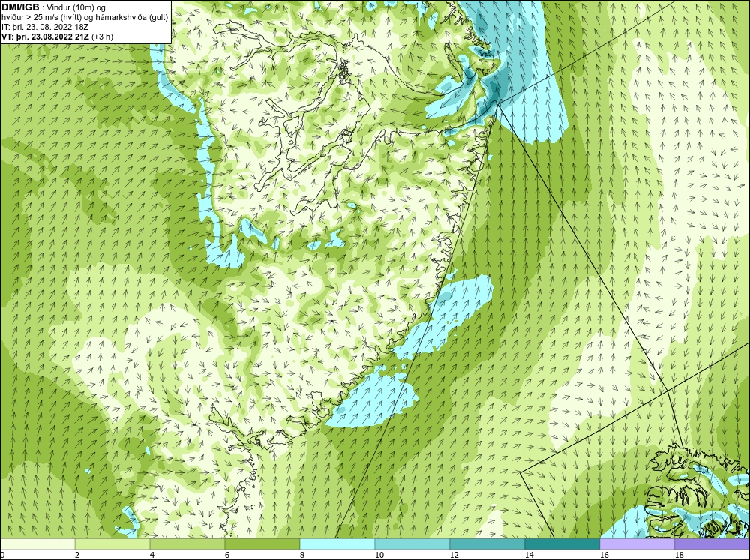Image resolution: width=750 pixels, height=560 pixels.
Task: Click the legend label '12'
Action: pos(455,555)
